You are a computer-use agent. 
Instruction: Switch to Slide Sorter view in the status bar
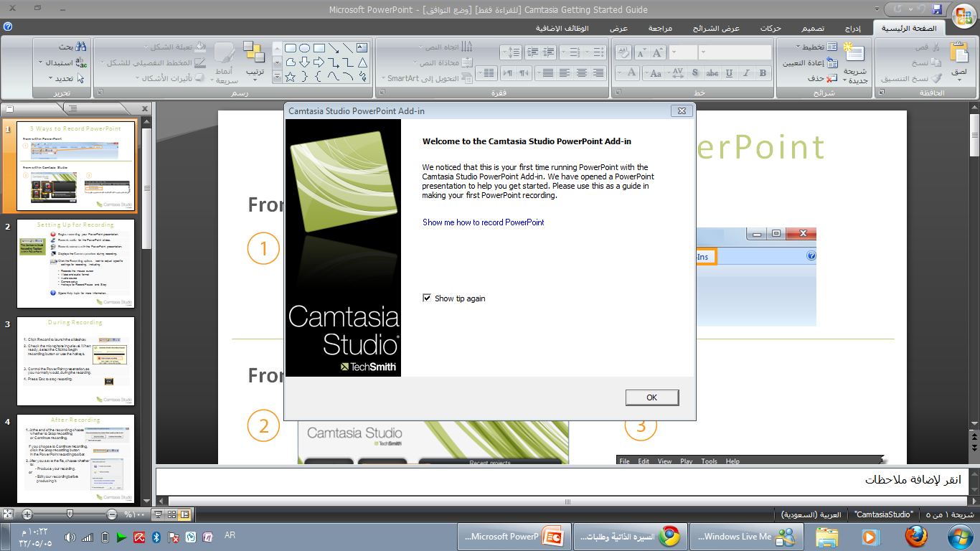(x=171, y=514)
